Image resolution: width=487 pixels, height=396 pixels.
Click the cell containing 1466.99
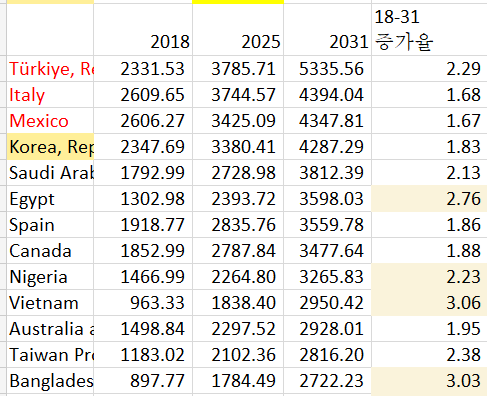(x=143, y=277)
